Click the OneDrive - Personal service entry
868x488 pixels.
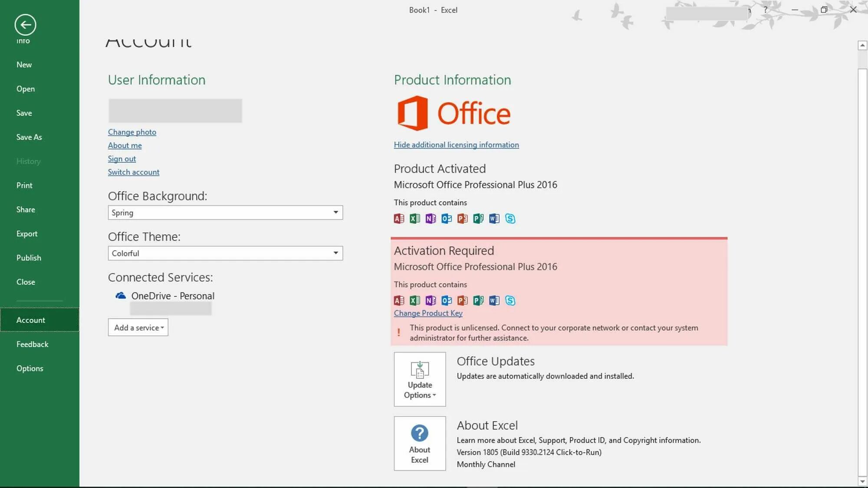pyautogui.click(x=165, y=296)
